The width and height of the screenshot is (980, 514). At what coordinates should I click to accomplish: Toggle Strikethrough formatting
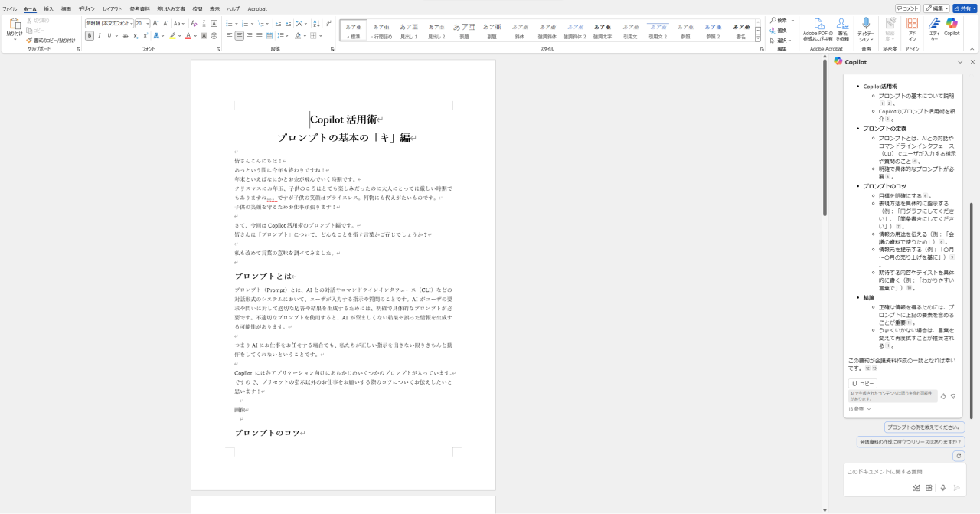pos(125,36)
